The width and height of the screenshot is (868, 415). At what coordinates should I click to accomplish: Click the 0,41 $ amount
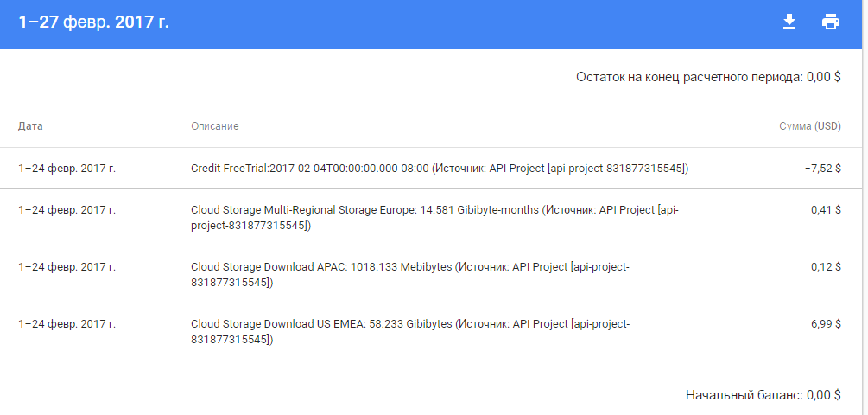pos(826,209)
